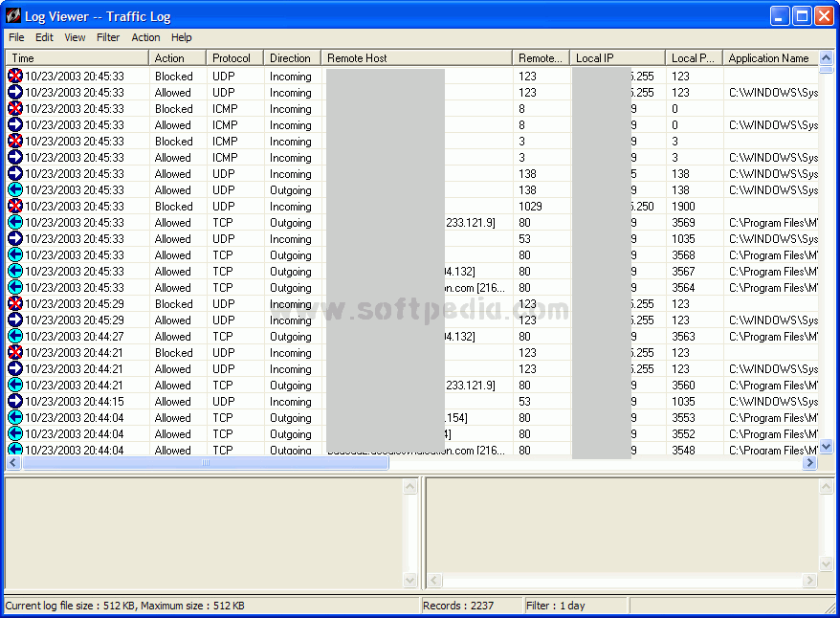This screenshot has width=840, height=618.
Task: Open the Edit menu
Action: click(44, 37)
